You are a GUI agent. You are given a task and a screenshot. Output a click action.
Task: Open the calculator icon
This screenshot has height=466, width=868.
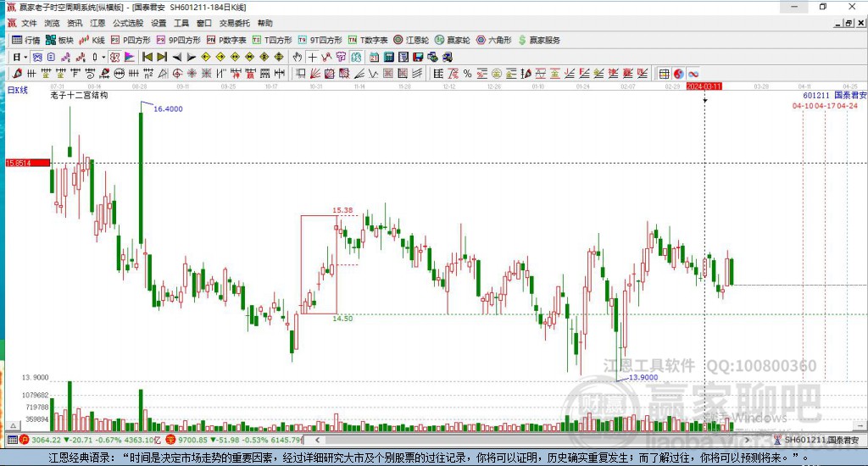tap(388, 57)
